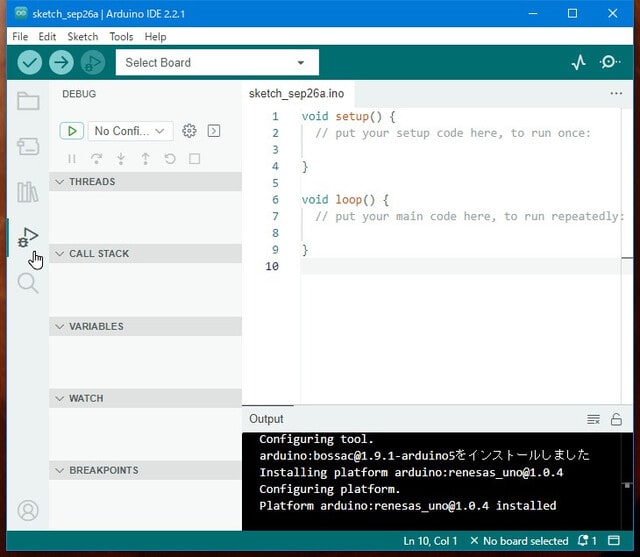Viewport: 640px width, 557px height.
Task: Maximize the Arduino IDE window
Action: click(572, 13)
